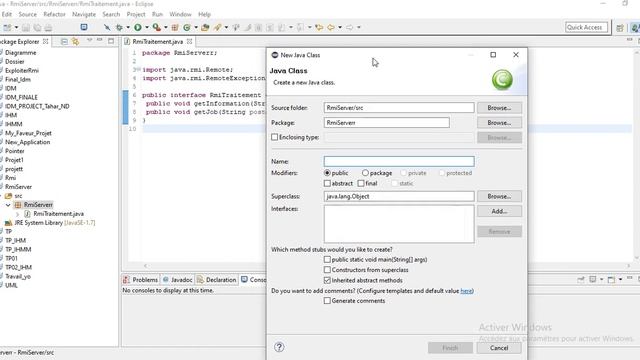Click the Name input field
Image resolution: width=640 pixels, height=360 pixels.
coord(399,161)
